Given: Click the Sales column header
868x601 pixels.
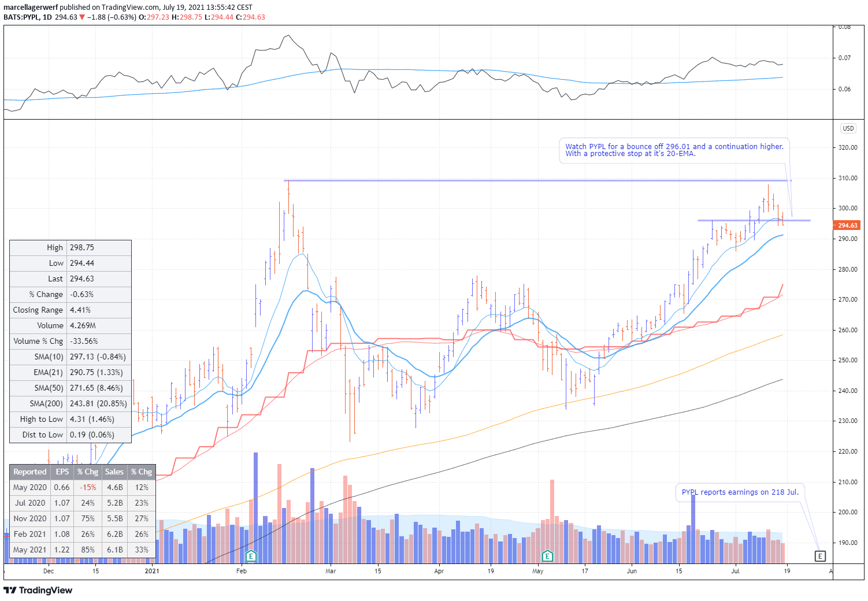Looking at the screenshot, I should tap(114, 472).
